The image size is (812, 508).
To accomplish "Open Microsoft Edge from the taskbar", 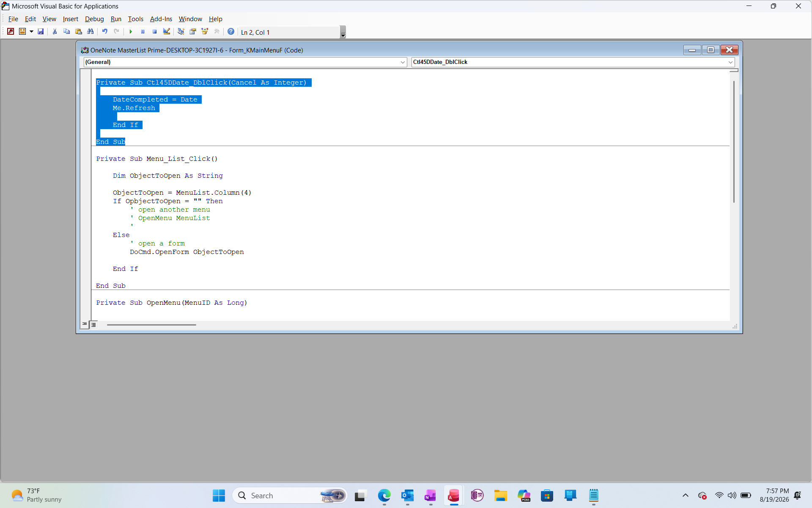I will pos(384,495).
